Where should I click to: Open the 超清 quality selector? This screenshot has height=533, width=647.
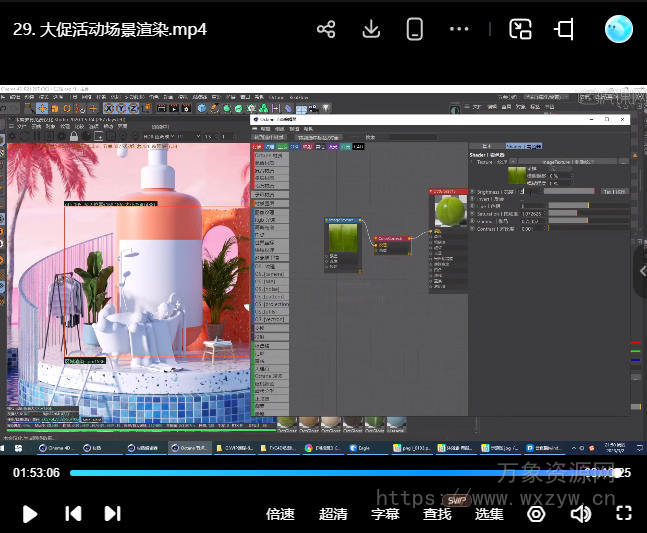(x=333, y=514)
